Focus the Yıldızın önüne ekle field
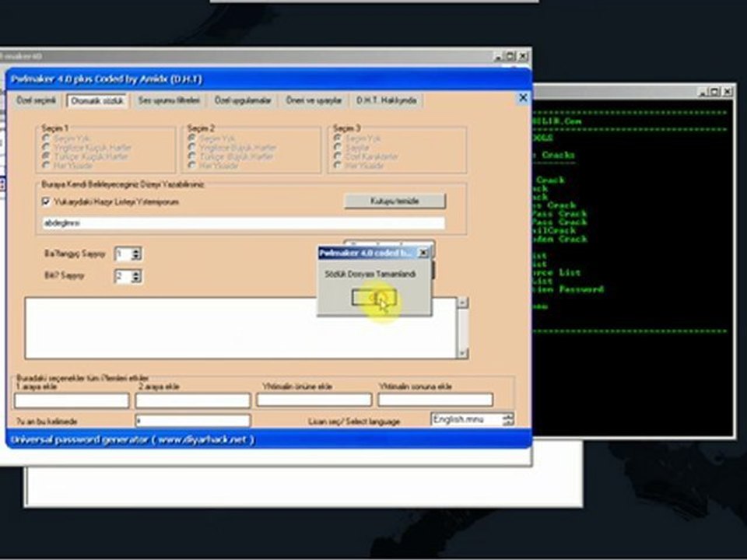The height and width of the screenshot is (560, 747). 314,400
